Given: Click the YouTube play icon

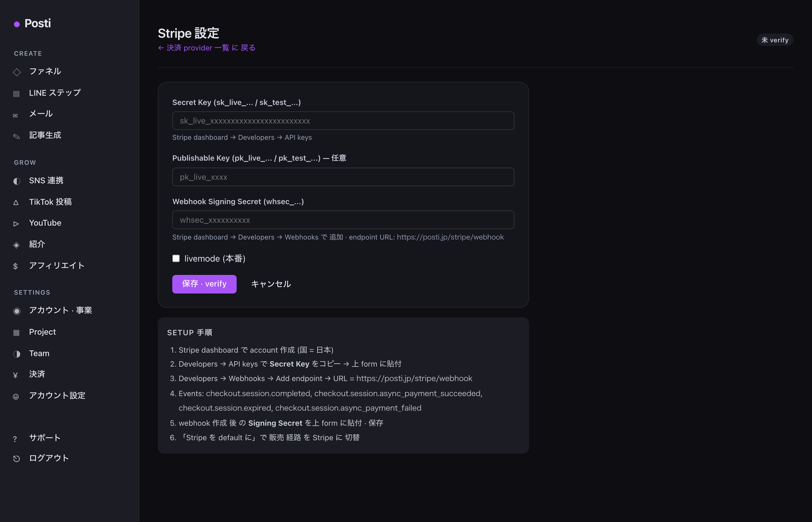Looking at the screenshot, I should click(x=16, y=224).
